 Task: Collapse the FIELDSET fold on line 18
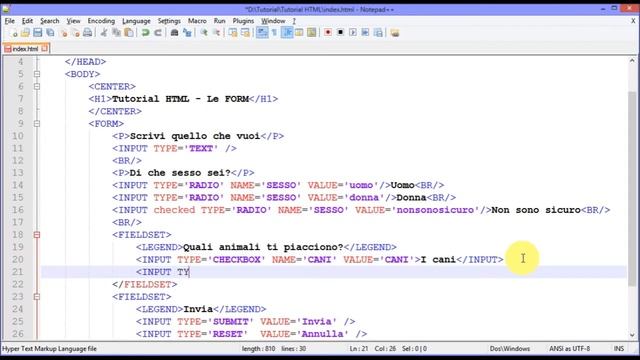coord(37,235)
